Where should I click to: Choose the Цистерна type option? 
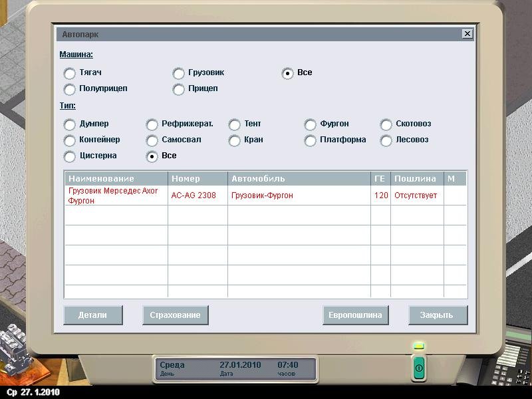tap(70, 156)
